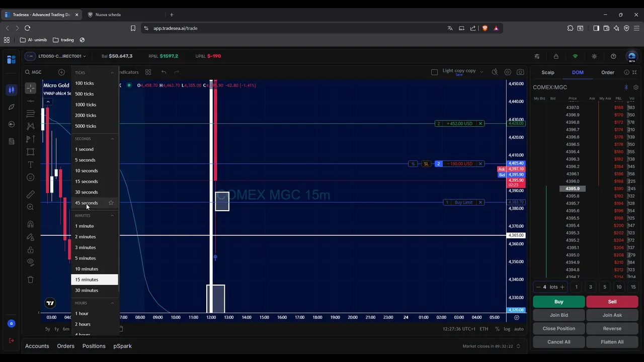644x362 pixels.
Task: Select the 100 ticks interval
Action: 95,83
